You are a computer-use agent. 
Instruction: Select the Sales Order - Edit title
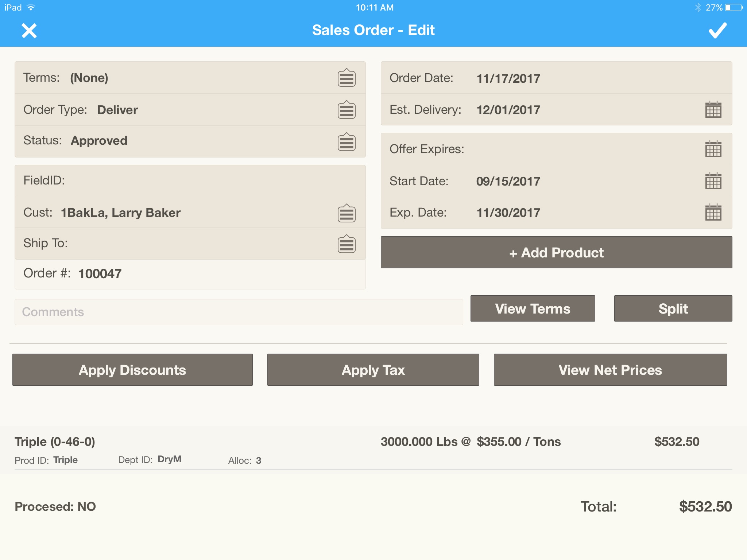[x=373, y=30]
